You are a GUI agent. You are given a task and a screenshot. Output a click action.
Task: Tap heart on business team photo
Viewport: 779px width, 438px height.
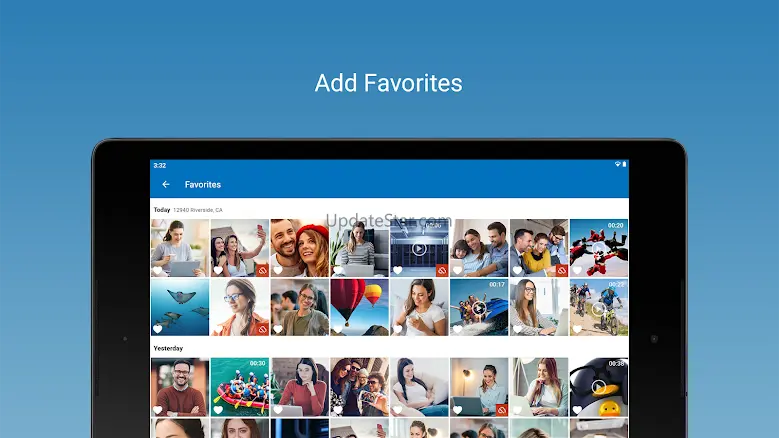517,271
